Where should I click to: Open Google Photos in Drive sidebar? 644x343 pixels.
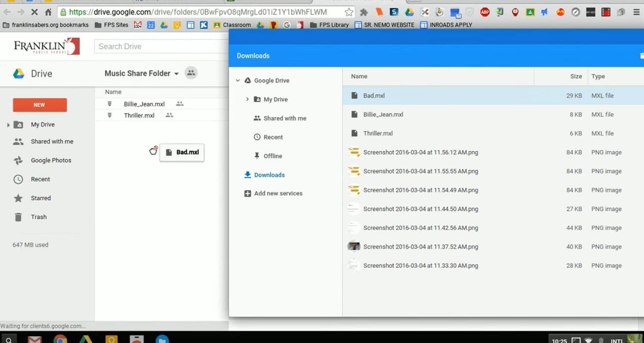tap(51, 160)
